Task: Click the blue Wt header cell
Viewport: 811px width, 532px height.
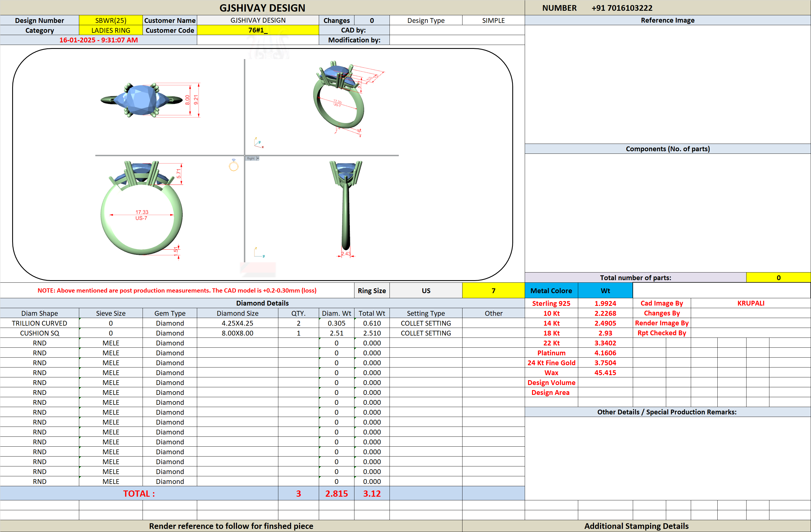Action: click(605, 291)
